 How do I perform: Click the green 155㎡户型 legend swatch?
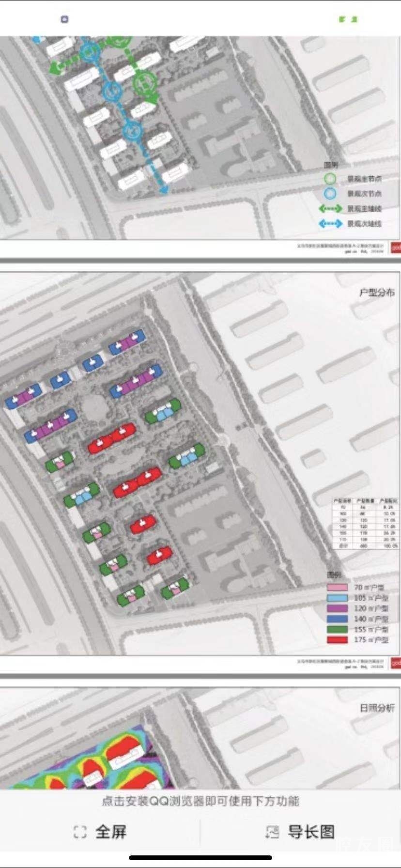point(337,629)
